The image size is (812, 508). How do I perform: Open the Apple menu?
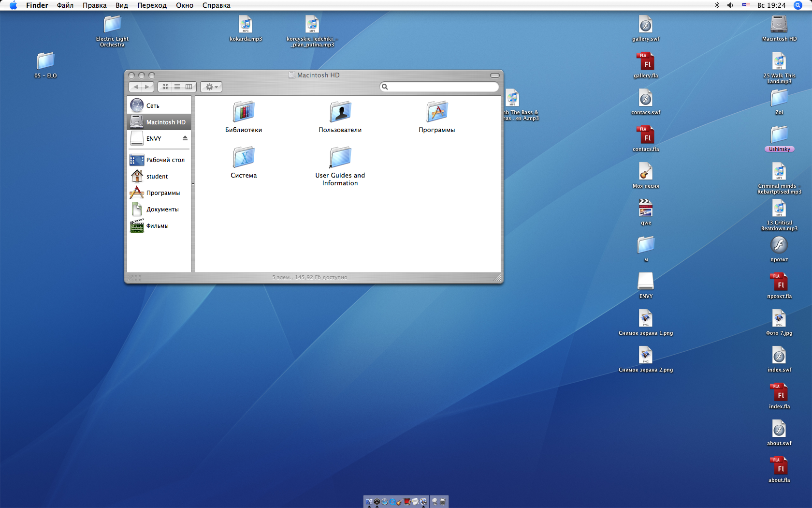(x=13, y=5)
